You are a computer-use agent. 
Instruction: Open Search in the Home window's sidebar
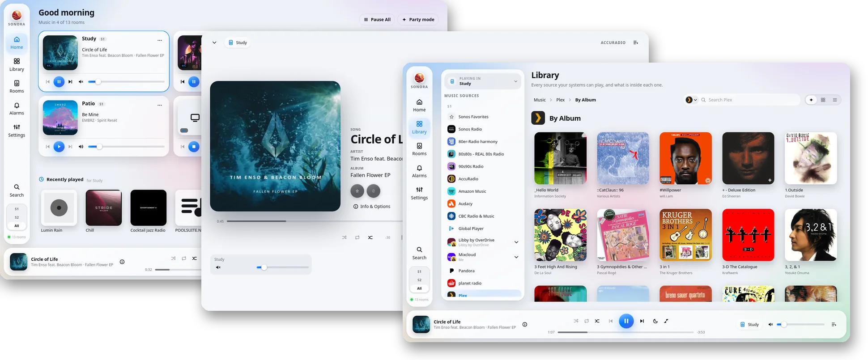[17, 191]
